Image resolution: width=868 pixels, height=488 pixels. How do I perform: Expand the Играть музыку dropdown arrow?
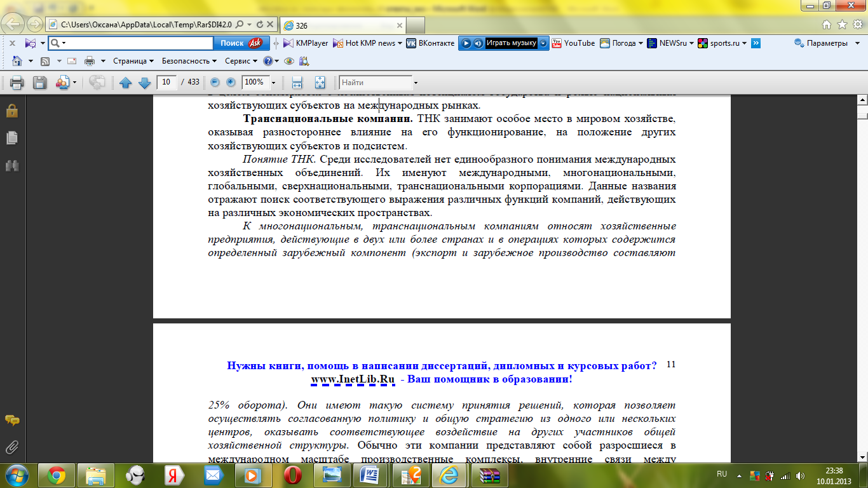tap(543, 43)
